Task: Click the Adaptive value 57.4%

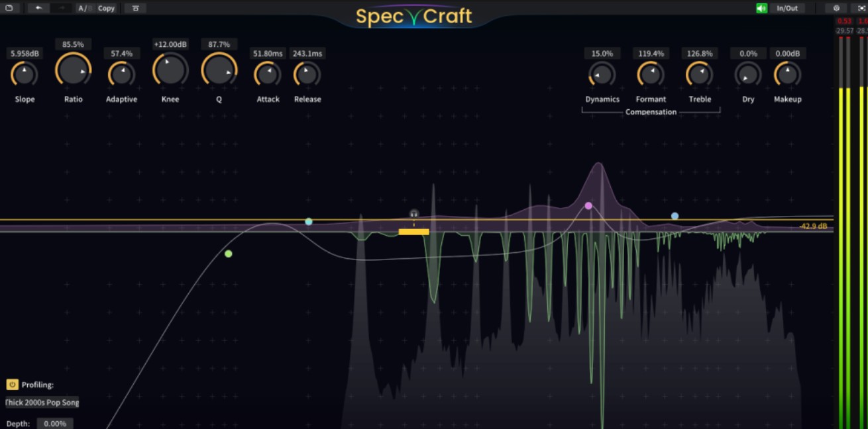Action: pos(121,54)
